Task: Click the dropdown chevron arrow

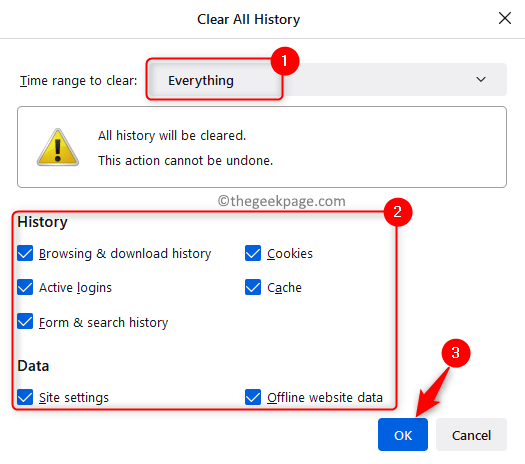Action: [481, 80]
